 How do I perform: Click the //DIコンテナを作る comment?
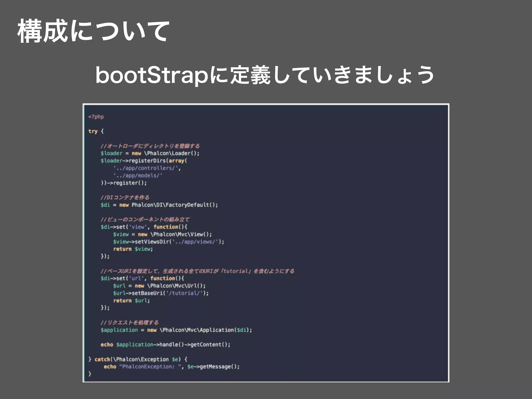coord(125,197)
